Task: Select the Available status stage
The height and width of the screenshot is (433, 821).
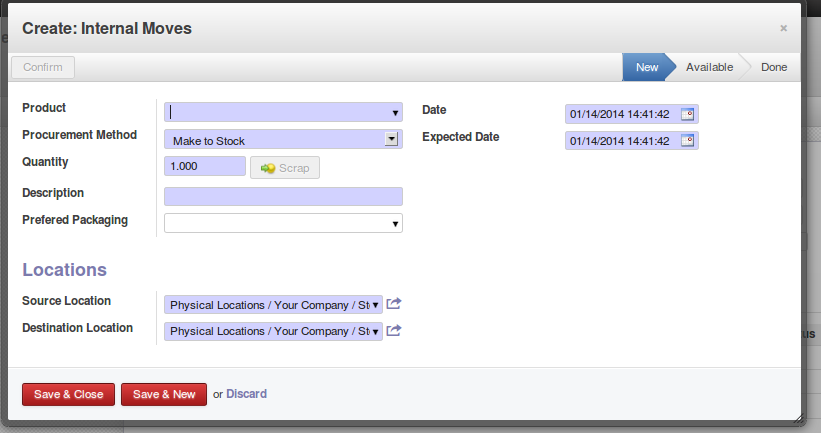Action: (709, 67)
